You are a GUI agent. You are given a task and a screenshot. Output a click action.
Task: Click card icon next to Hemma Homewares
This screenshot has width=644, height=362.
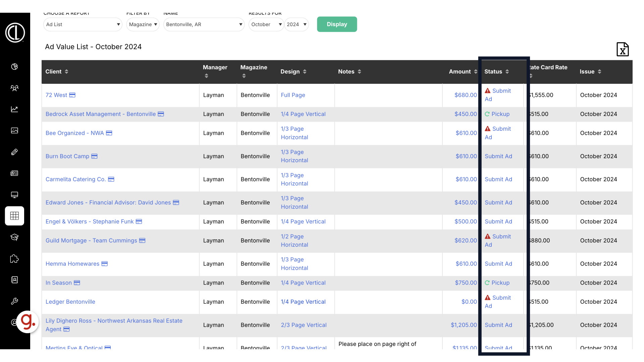(x=105, y=264)
